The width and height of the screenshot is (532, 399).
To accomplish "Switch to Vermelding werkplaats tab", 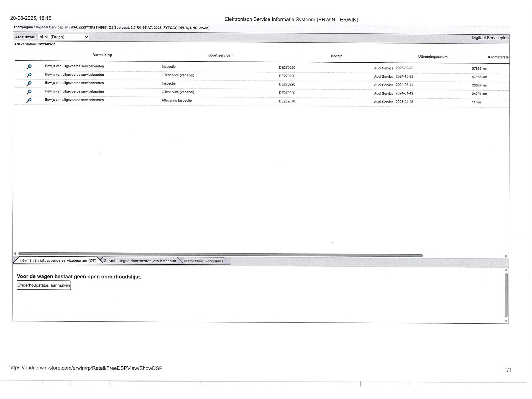I will tap(203, 261).
